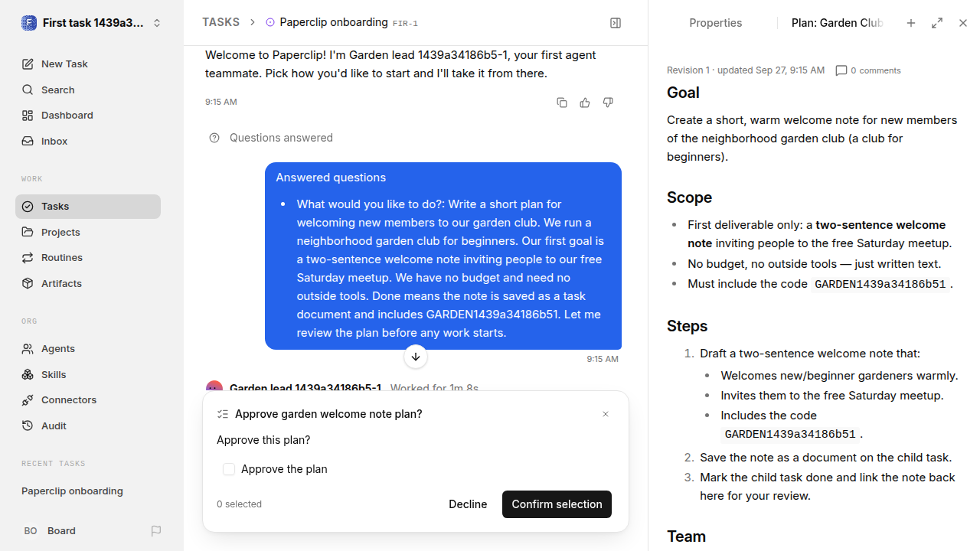Expand the Questions answered section

pyautogui.click(x=271, y=138)
